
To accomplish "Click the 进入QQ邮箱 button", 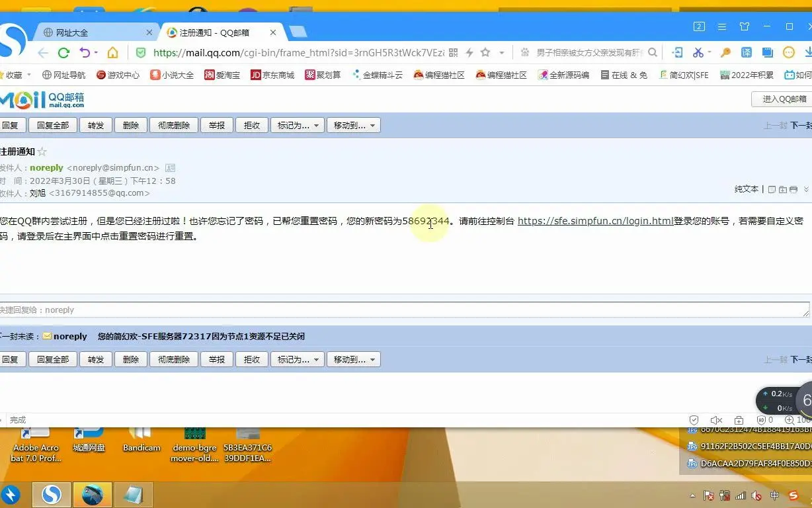I will coord(783,99).
